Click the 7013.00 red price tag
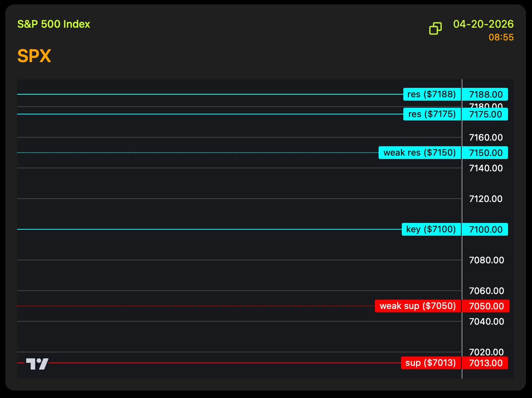The image size is (532, 398). [485, 363]
